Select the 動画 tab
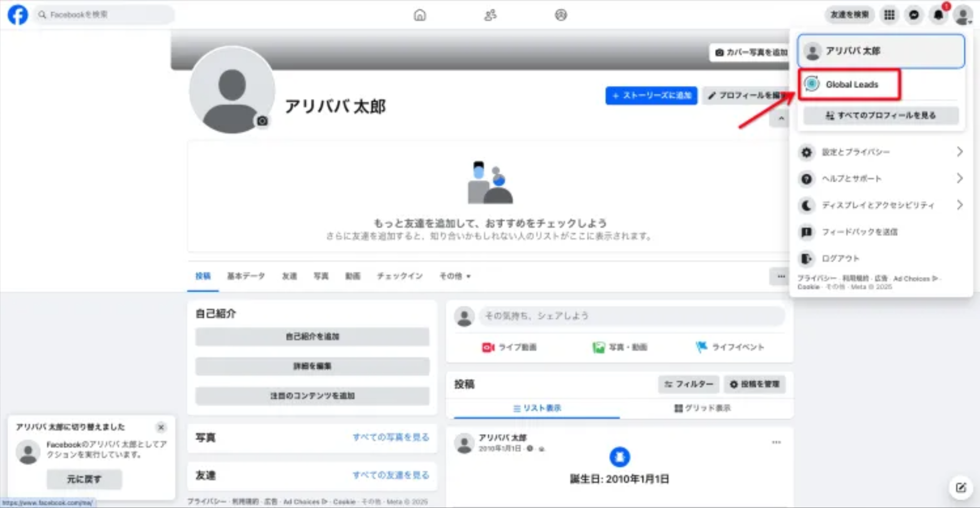The height and width of the screenshot is (508, 980). click(352, 276)
